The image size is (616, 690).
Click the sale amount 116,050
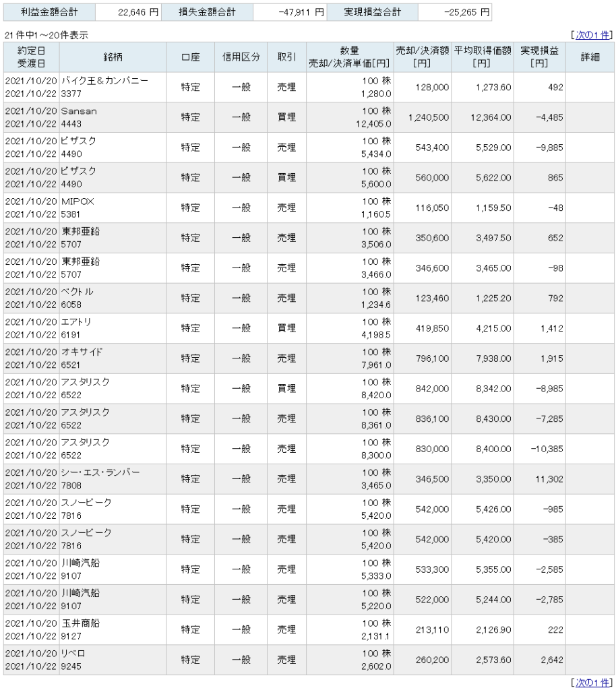(433, 208)
